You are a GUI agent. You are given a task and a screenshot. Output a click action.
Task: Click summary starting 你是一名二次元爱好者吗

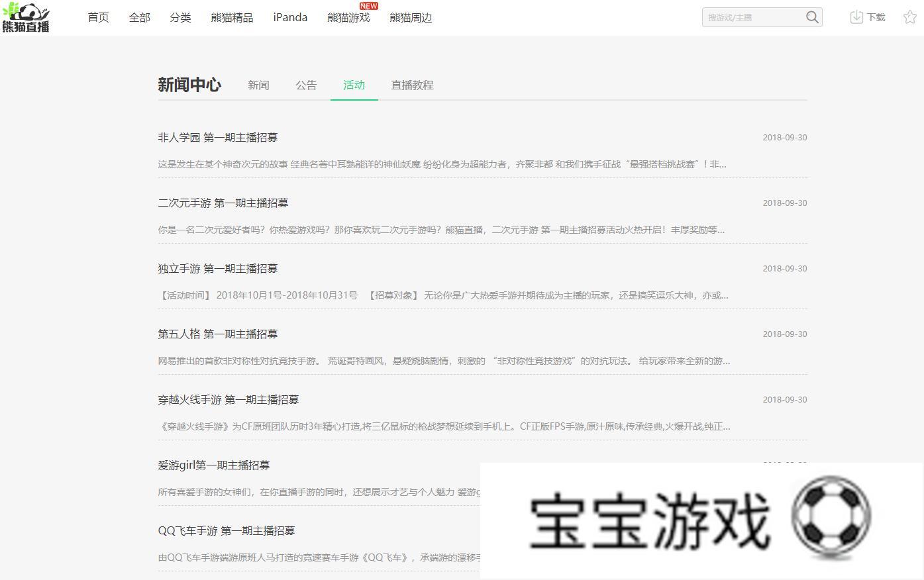(x=441, y=230)
